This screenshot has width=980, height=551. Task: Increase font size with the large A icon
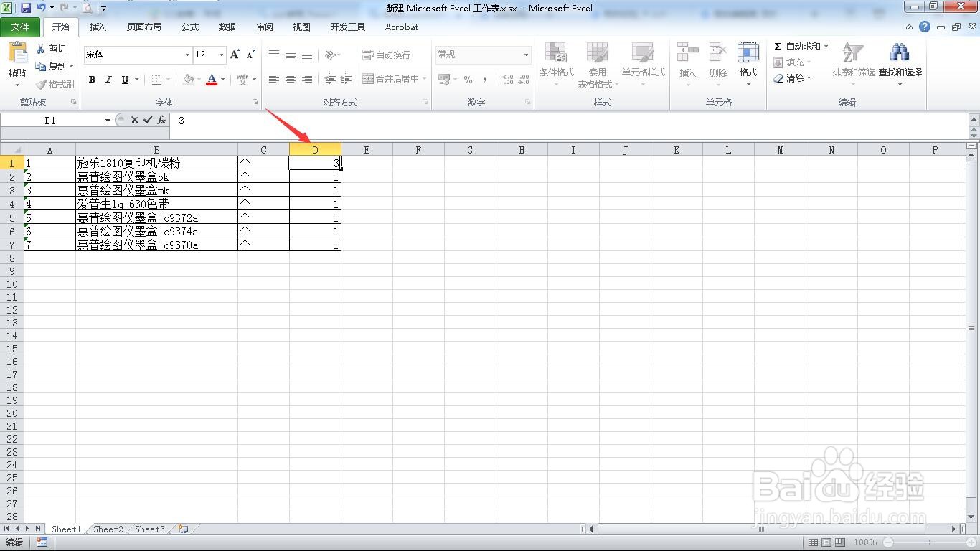coord(235,55)
